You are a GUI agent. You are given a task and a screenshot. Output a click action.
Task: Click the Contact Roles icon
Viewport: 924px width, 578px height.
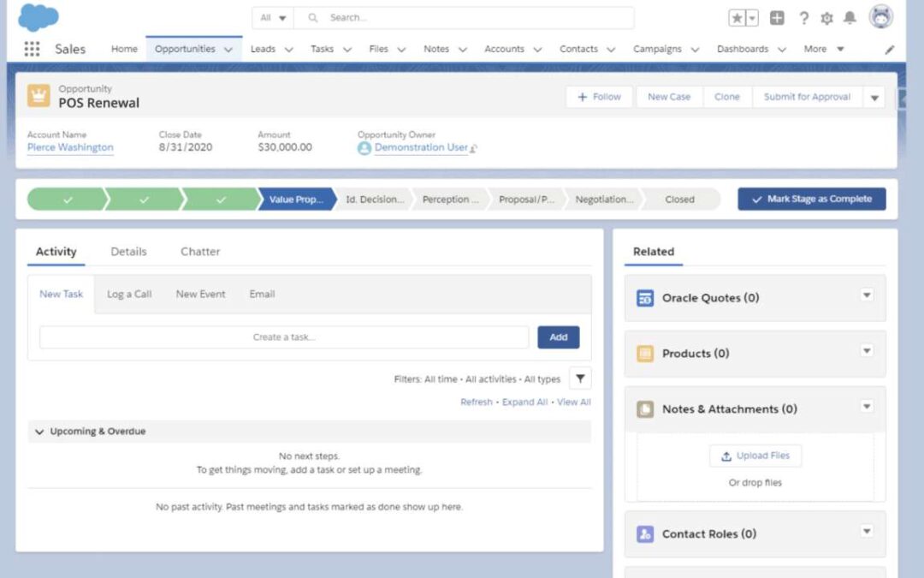[645, 533]
